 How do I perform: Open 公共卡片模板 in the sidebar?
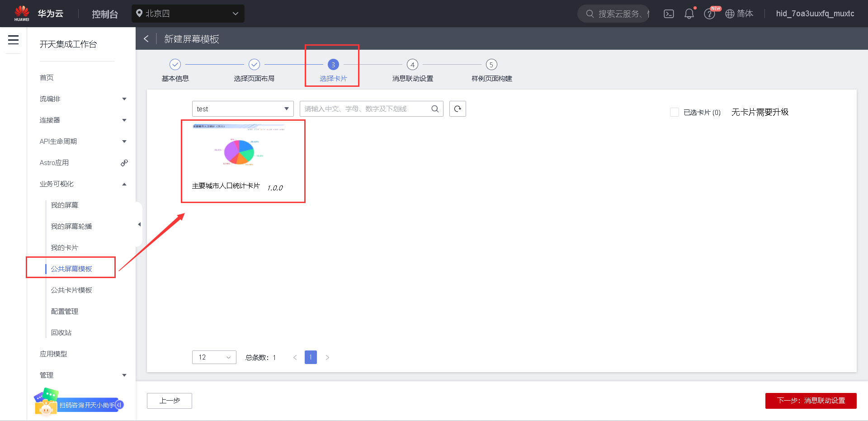(71, 290)
